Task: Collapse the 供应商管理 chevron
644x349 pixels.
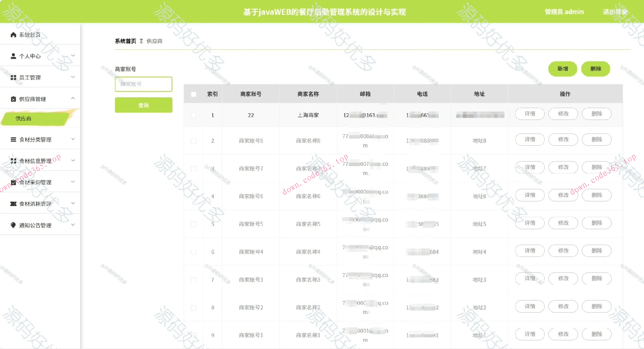Action: click(73, 98)
